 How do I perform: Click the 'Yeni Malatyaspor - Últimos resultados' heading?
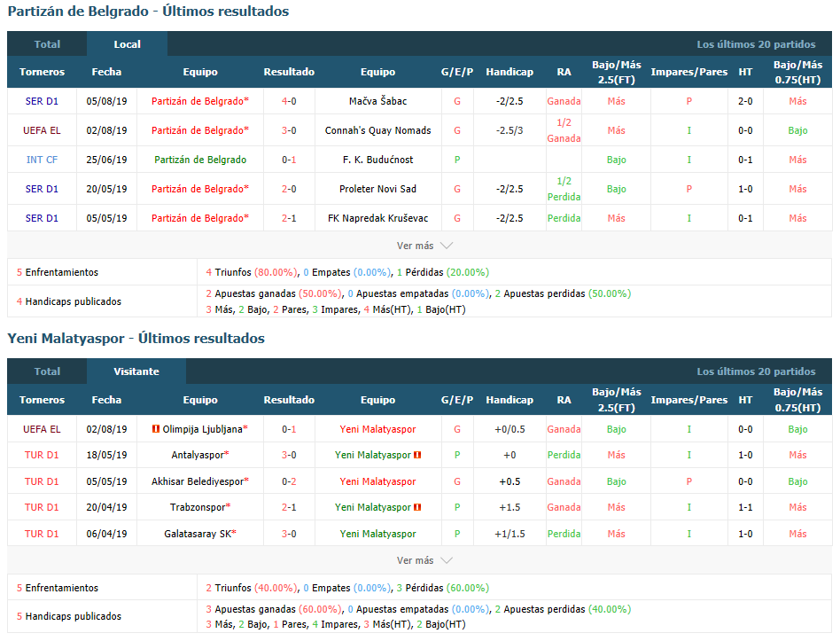point(136,339)
